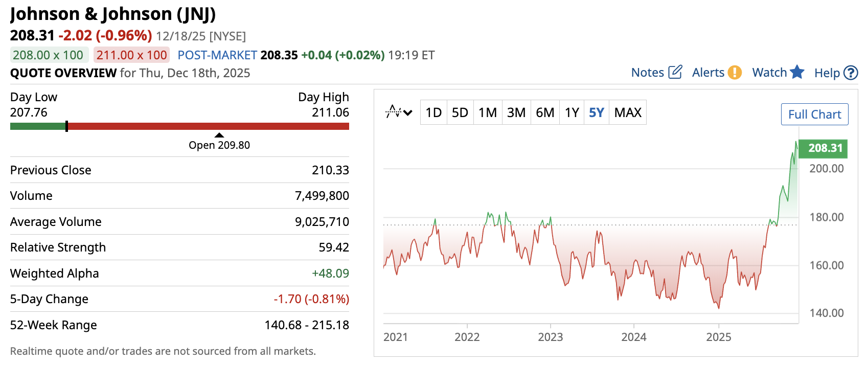
Task: Click the day range bar price marker
Action: [66, 126]
